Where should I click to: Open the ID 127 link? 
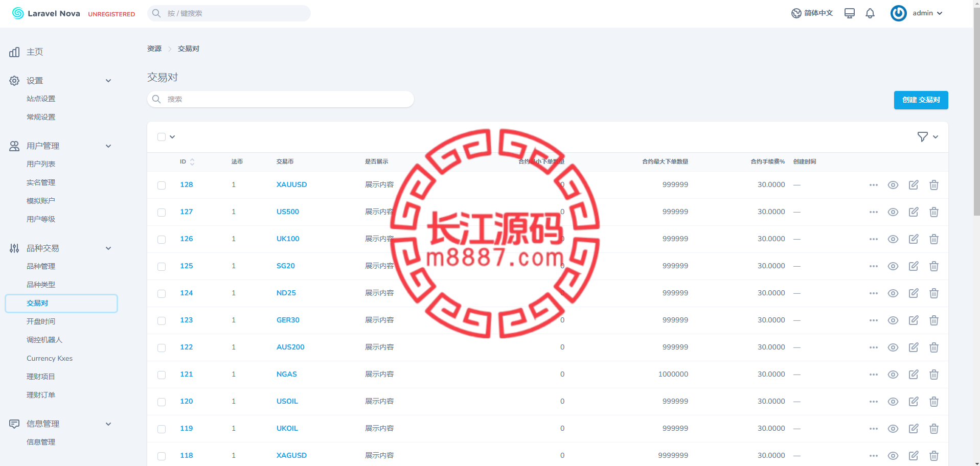187,212
